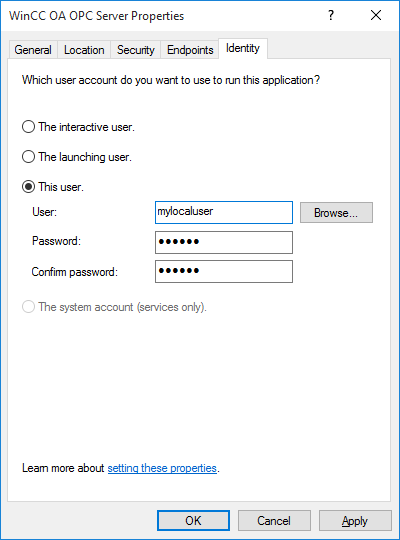400x540 pixels.
Task: Click the help question mark icon
Action: click(331, 15)
